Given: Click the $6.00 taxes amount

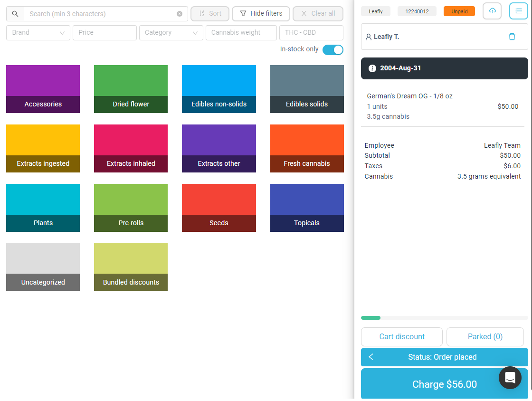Looking at the screenshot, I should 512,166.
